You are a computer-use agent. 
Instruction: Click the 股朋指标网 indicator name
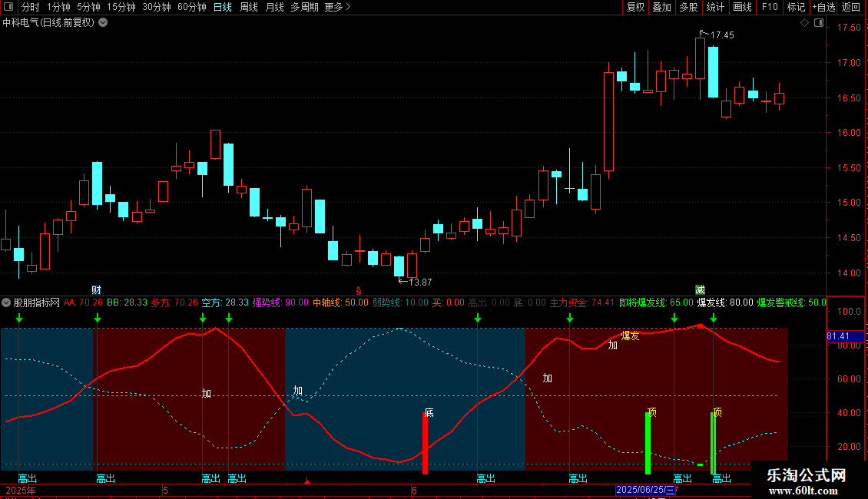[x=37, y=302]
